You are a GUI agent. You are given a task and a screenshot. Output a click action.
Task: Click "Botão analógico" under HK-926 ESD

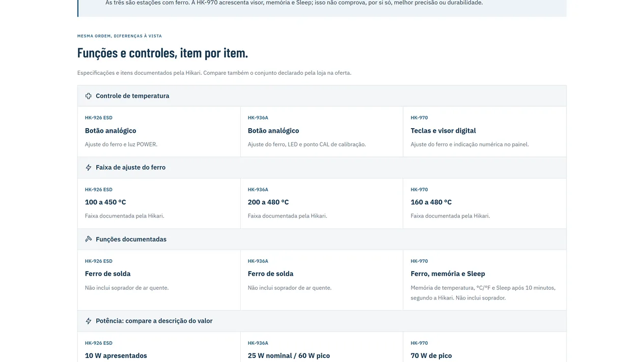click(110, 131)
